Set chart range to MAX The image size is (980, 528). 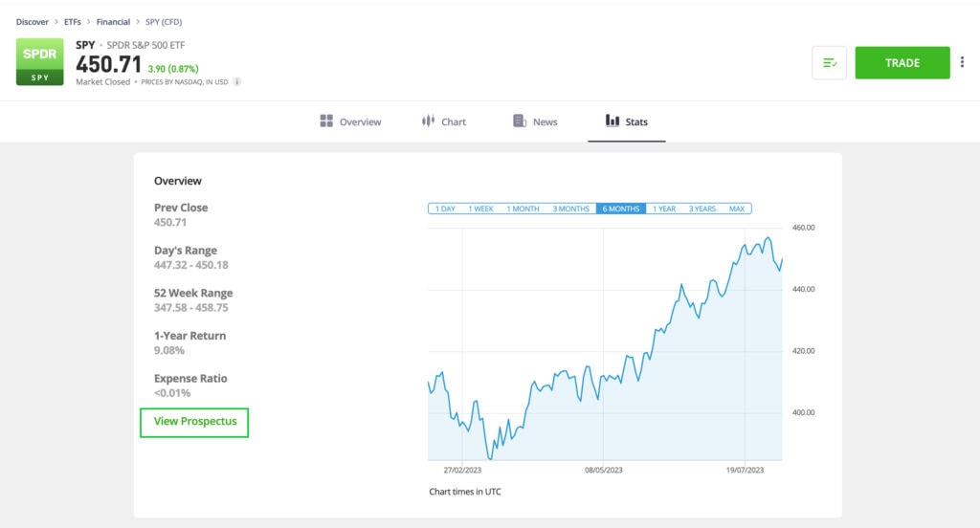pyautogui.click(x=736, y=209)
